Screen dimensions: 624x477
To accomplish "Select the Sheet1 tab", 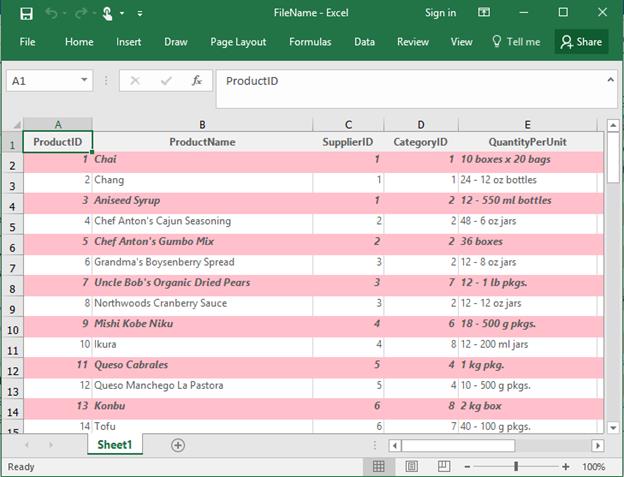I will 115,444.
